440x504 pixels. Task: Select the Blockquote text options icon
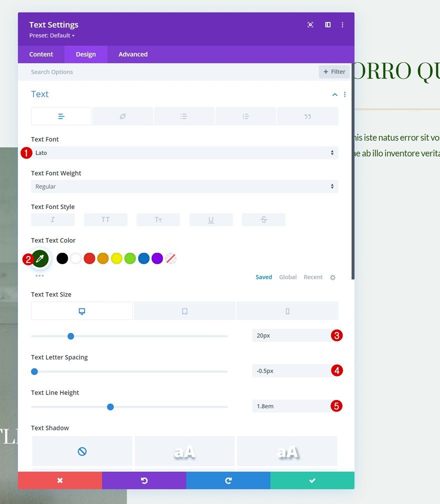pos(307,115)
